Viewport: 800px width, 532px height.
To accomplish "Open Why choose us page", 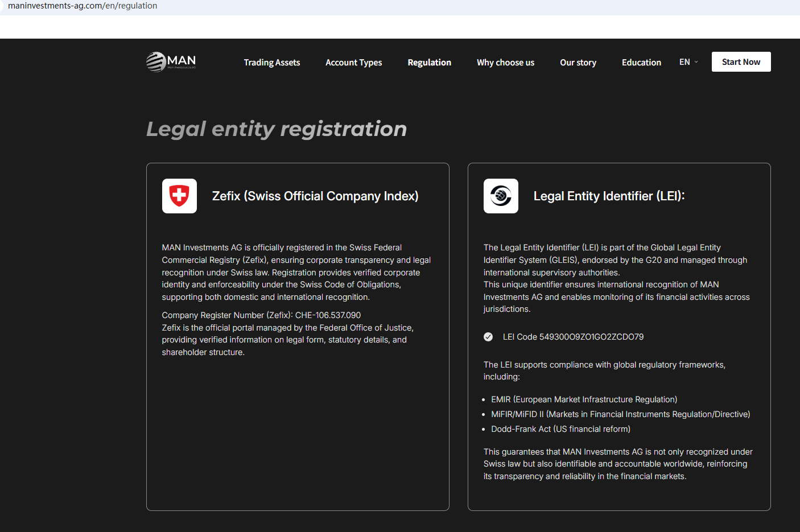I will (505, 63).
